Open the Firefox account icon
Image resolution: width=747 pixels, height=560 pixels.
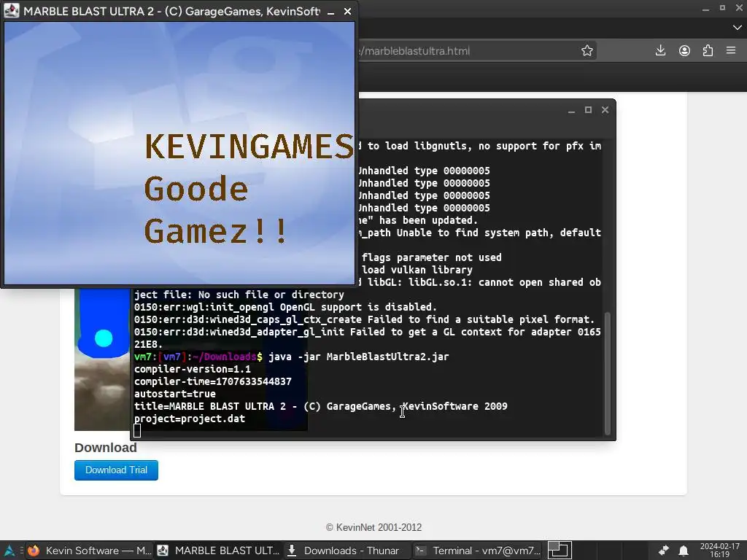pyautogui.click(x=684, y=50)
